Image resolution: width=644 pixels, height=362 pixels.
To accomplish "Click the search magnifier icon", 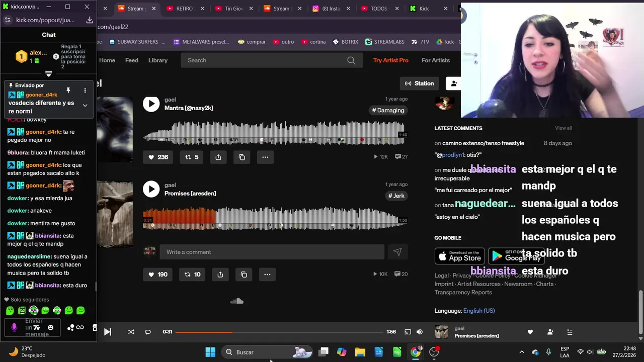I will (351, 60).
